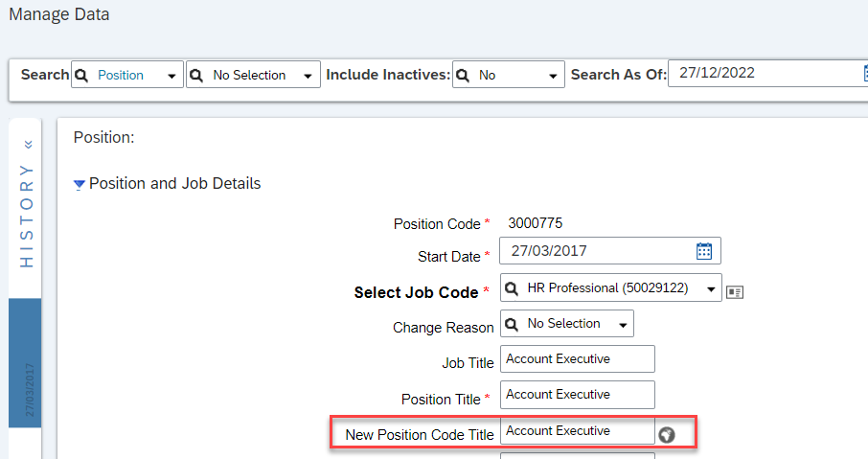Click the vertical HISTORY label

27,216
